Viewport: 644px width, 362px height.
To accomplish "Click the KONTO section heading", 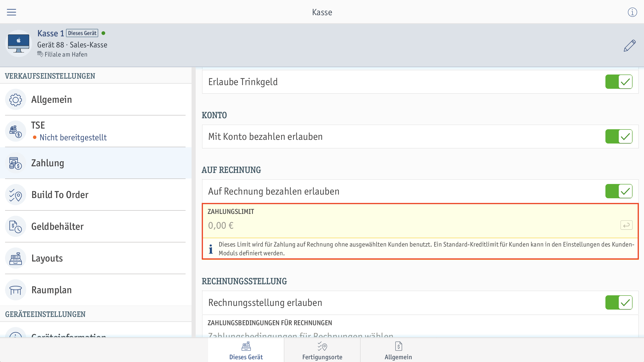I will [214, 115].
